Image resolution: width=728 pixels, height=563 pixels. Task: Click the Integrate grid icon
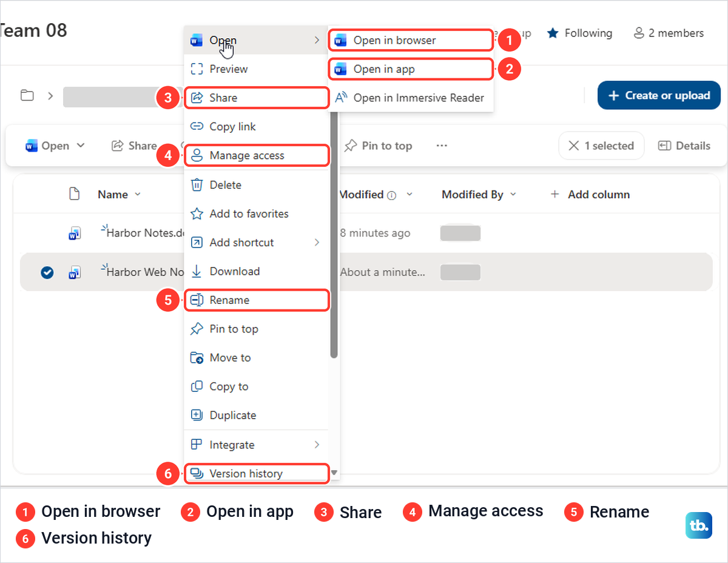[197, 445]
